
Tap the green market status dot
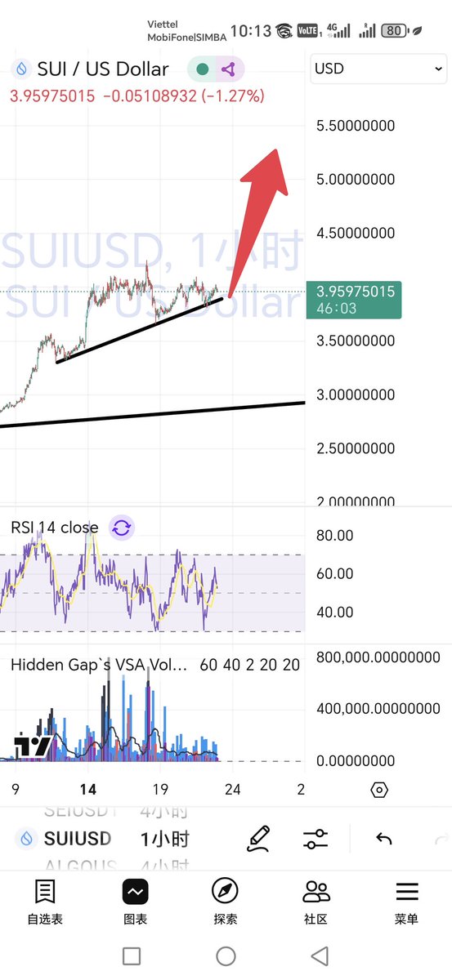(202, 69)
